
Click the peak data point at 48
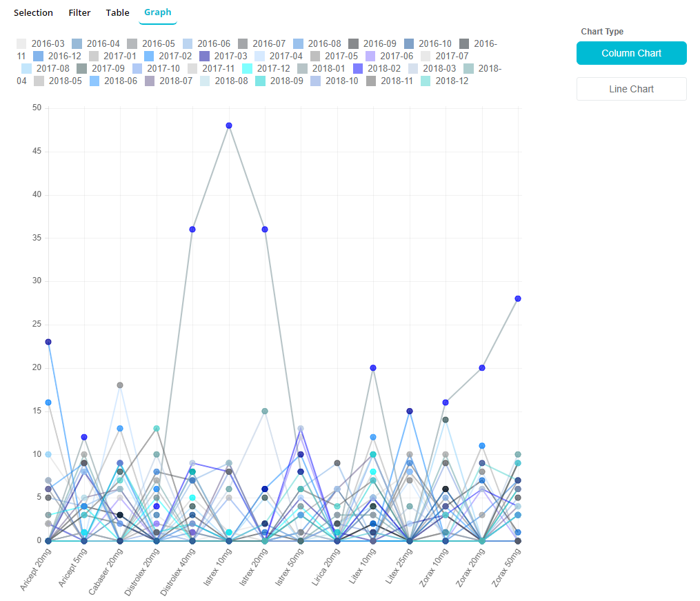coord(229,125)
